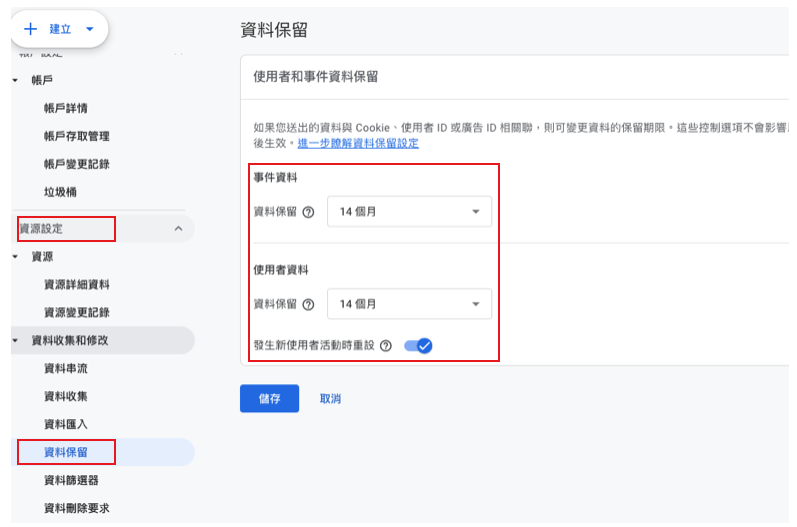This screenshot has height=527, width=797.
Task: Toggle 發生新使用者活動時重設 switch
Action: [418, 346]
